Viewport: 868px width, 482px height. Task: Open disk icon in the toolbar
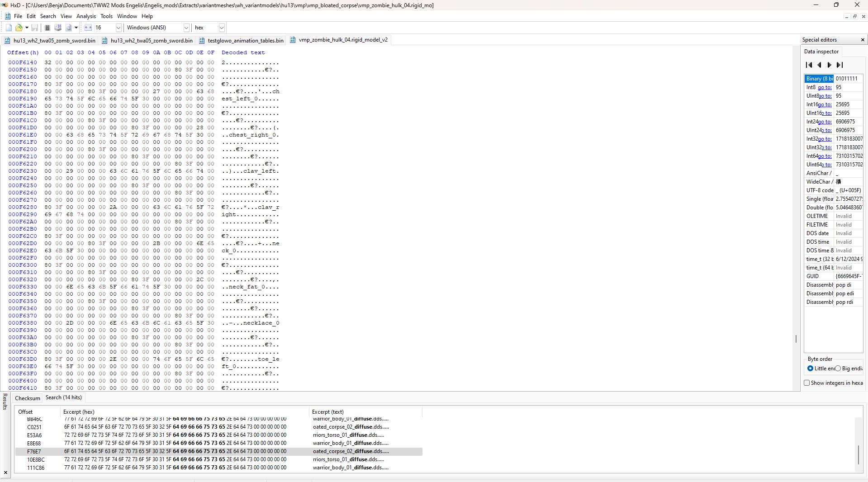tap(58, 28)
